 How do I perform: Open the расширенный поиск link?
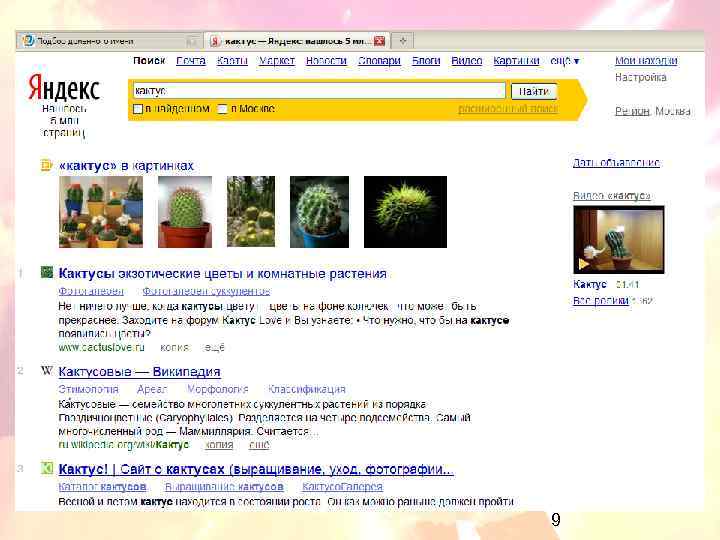tap(508, 109)
